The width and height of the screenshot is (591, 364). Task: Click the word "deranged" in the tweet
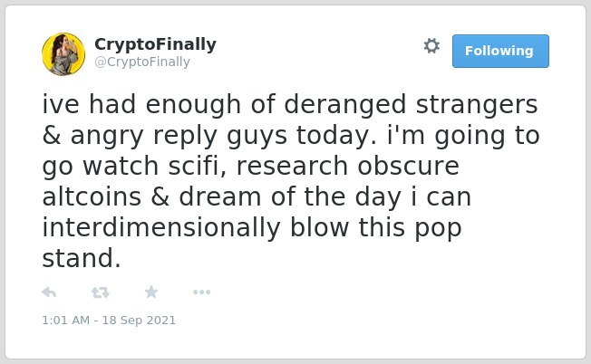(344, 105)
